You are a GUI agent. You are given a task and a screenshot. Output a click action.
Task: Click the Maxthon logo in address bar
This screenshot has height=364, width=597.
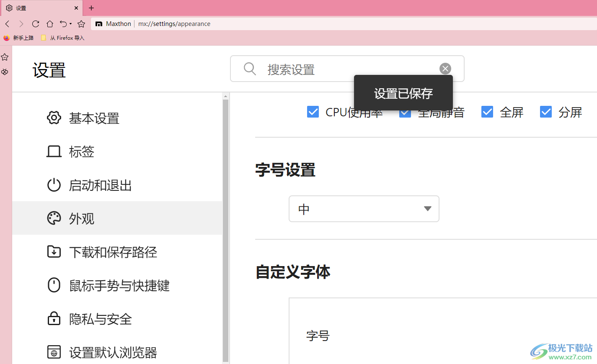[x=99, y=24]
